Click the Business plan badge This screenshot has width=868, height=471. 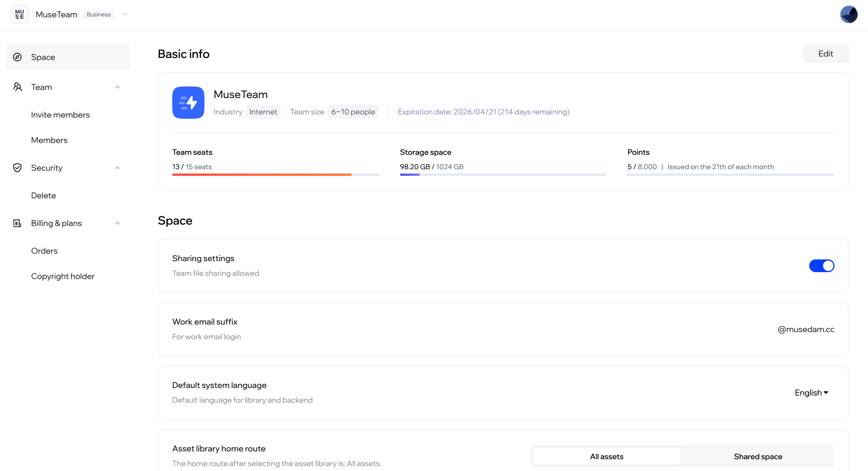(98, 14)
